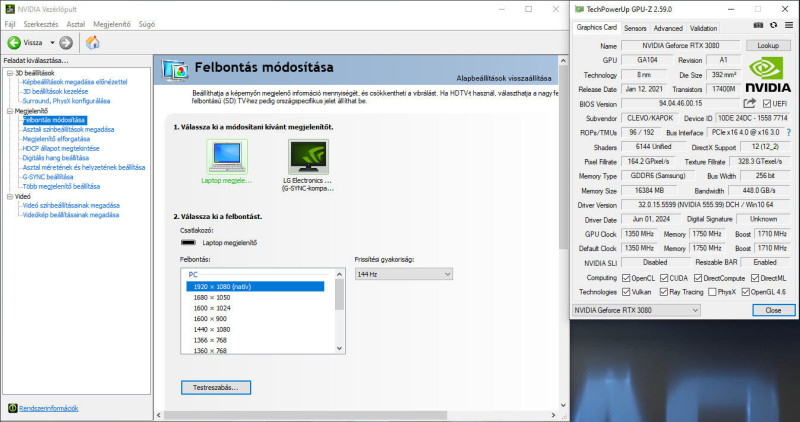Select the 1680 × 1050 resolution
This screenshot has height=422, width=800.
point(212,297)
